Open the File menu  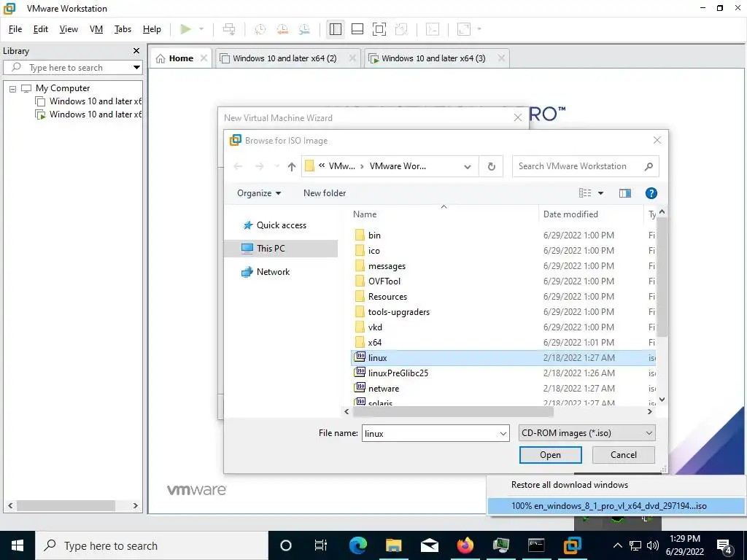(x=15, y=29)
